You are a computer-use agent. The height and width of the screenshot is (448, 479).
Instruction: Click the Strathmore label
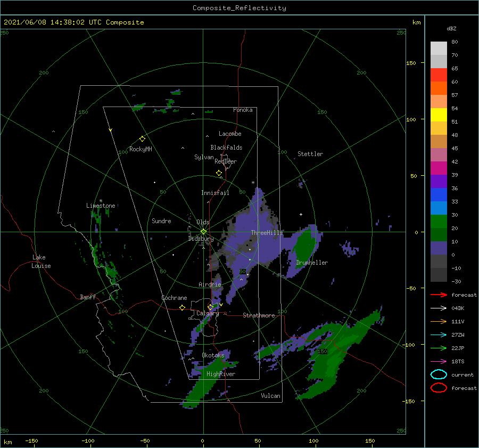click(259, 315)
